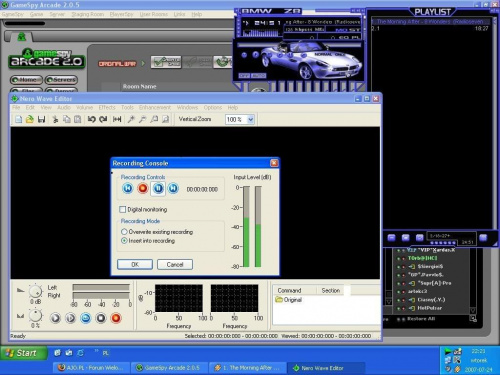This screenshot has height=375, width=500.
Task: Close the Recording Console dialog
Action: click(x=274, y=163)
